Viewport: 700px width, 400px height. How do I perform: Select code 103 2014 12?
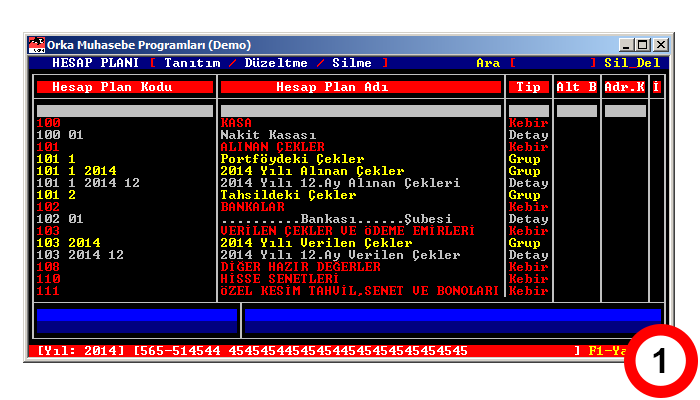tap(80, 255)
